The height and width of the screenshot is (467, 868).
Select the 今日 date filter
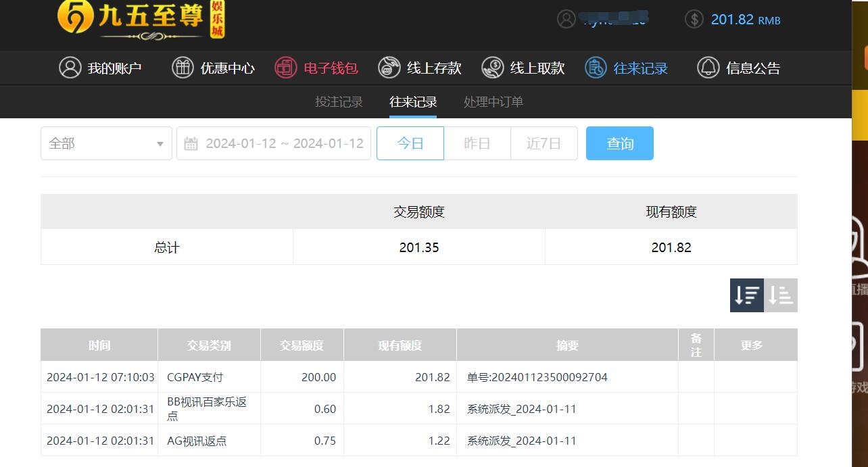point(410,143)
